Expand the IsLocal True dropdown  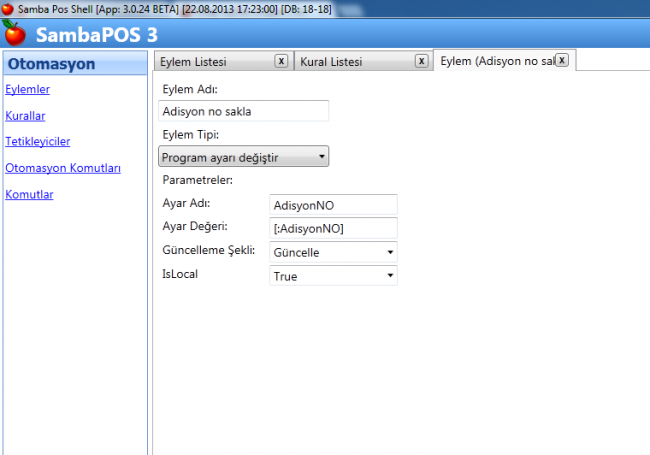(x=334, y=275)
